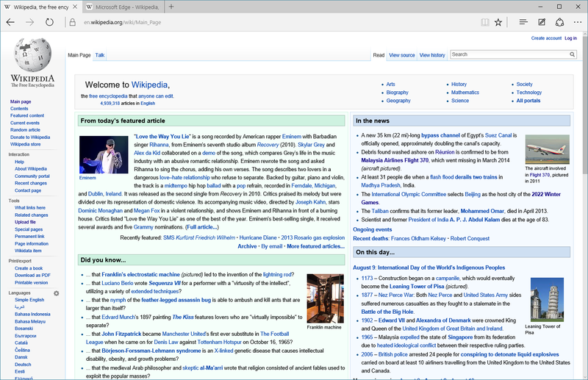Image resolution: width=588 pixels, height=380 pixels.
Task: Click the Share icon in Edge toolbar
Action: pyautogui.click(x=559, y=22)
